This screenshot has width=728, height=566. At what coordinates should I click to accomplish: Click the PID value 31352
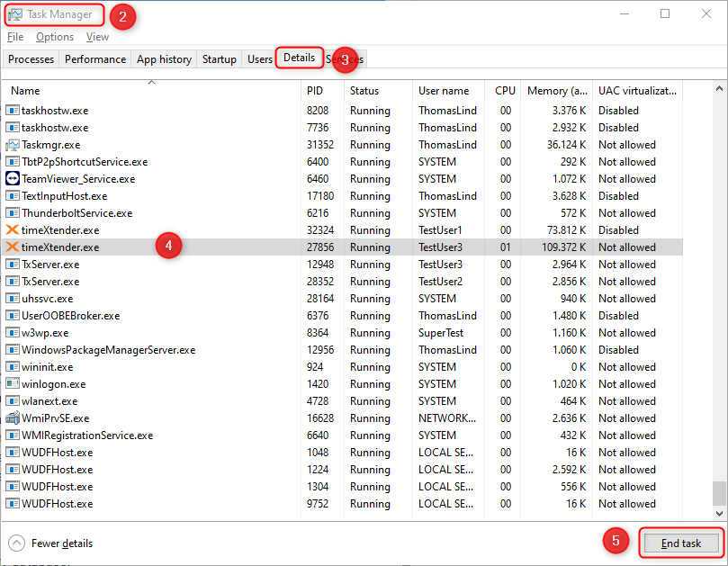point(320,145)
